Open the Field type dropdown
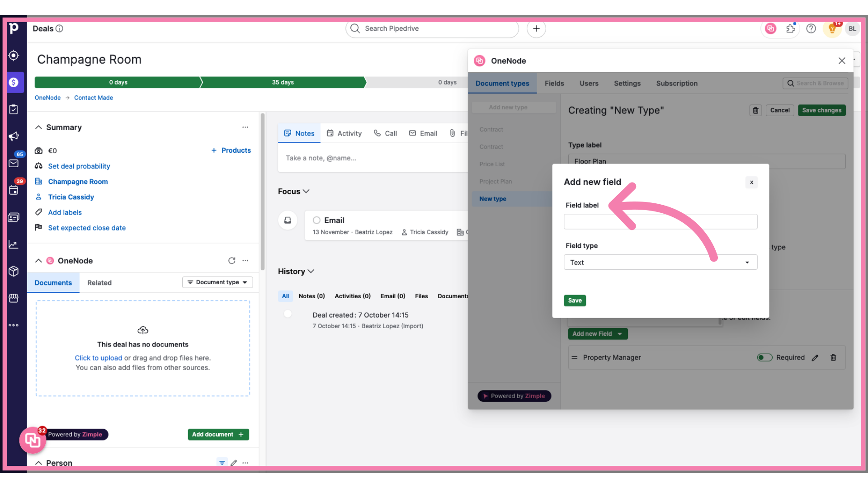The image size is (868, 488). [660, 263]
